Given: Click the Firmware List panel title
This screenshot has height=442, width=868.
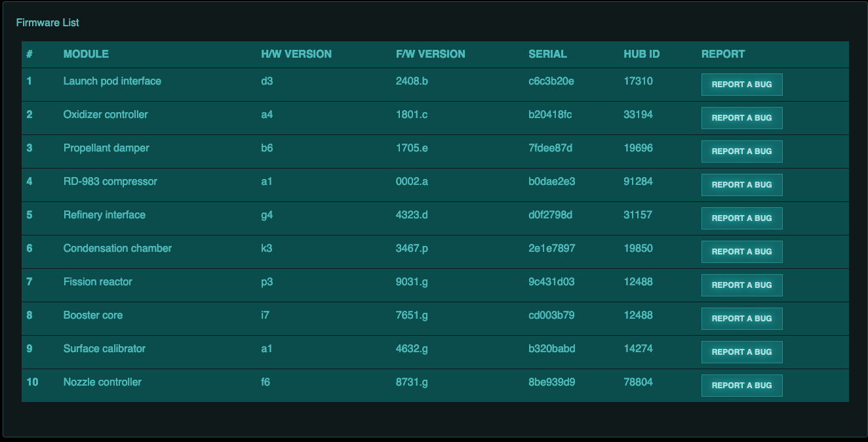Looking at the screenshot, I should (47, 23).
